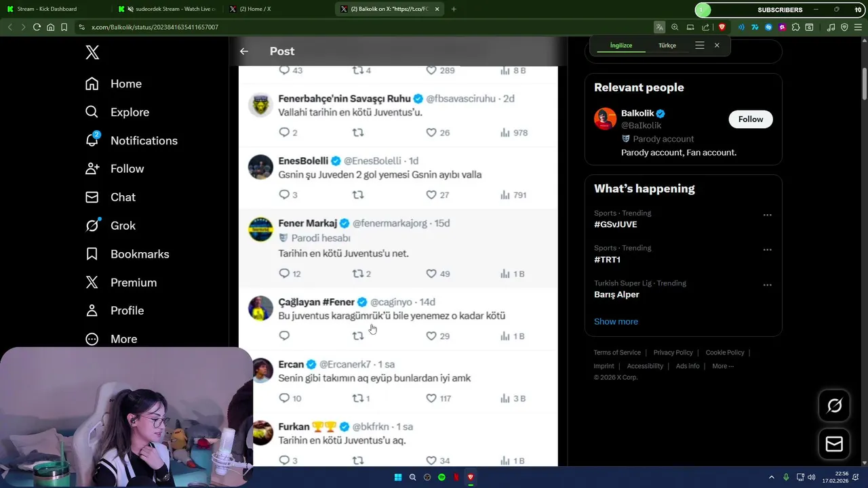Repost Ercan's tweet
This screenshot has height=488, width=868.
[x=358, y=399]
